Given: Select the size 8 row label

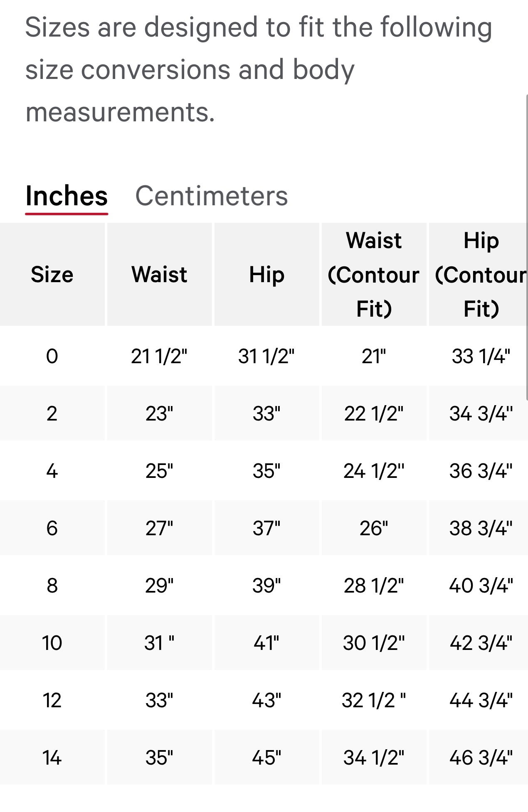Looking at the screenshot, I should 52,586.
